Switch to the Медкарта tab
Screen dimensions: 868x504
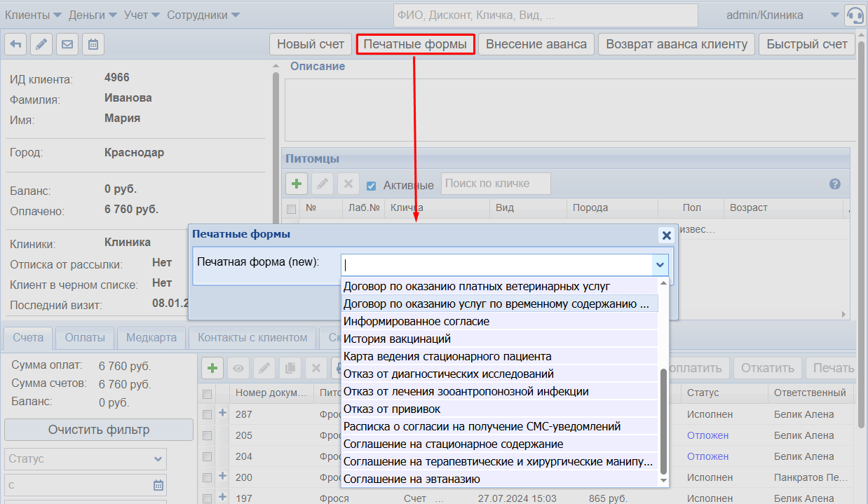point(151,337)
